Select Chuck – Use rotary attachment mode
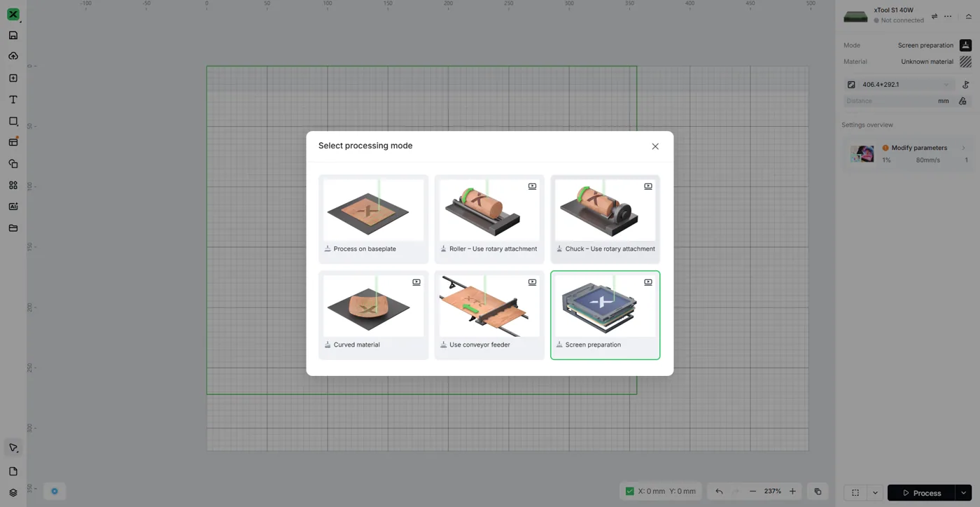The height and width of the screenshot is (507, 980). tap(605, 218)
